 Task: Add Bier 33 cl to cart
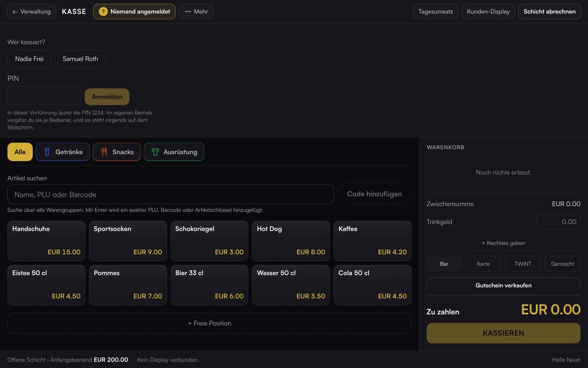209,285
